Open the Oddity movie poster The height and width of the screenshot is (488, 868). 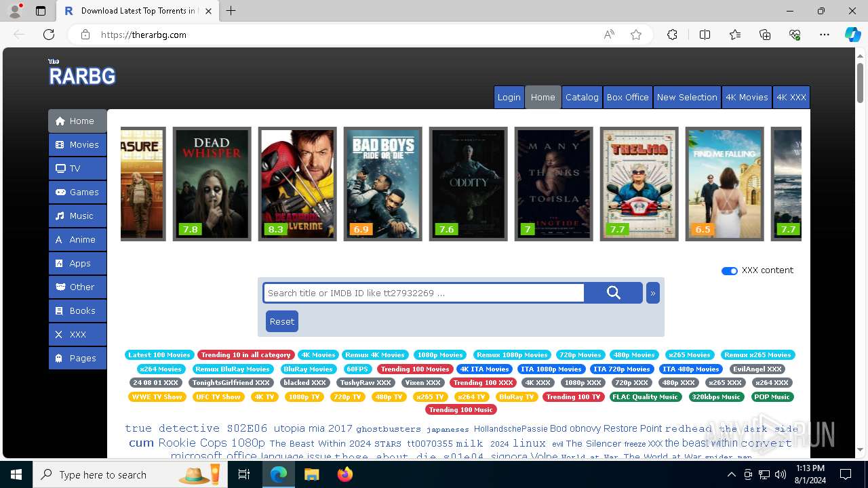(x=468, y=184)
